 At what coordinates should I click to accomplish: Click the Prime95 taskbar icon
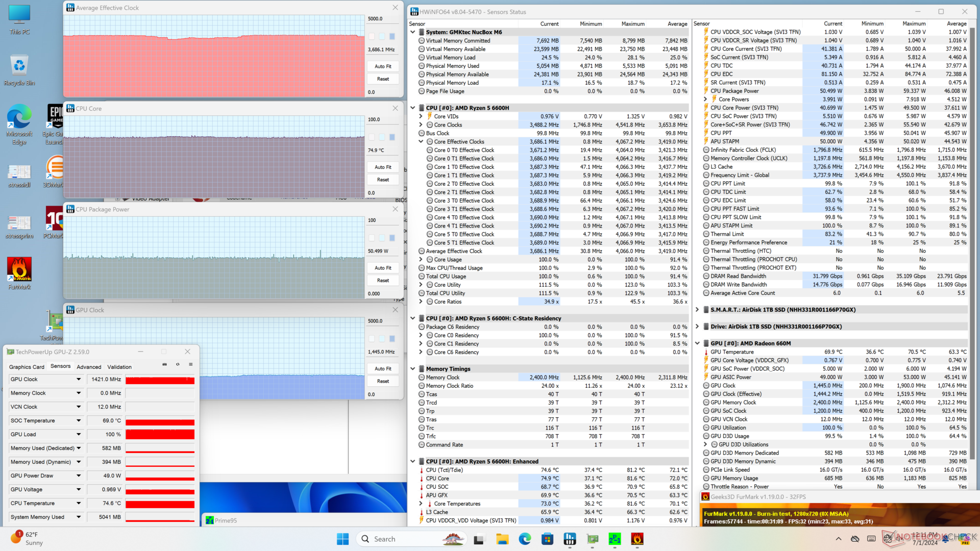(x=615, y=539)
